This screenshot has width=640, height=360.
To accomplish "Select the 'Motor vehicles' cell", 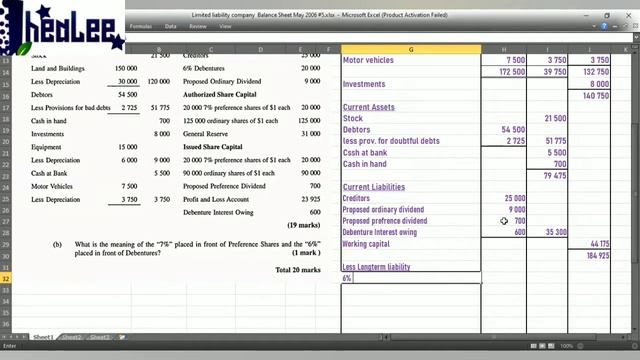I will pos(411,60).
